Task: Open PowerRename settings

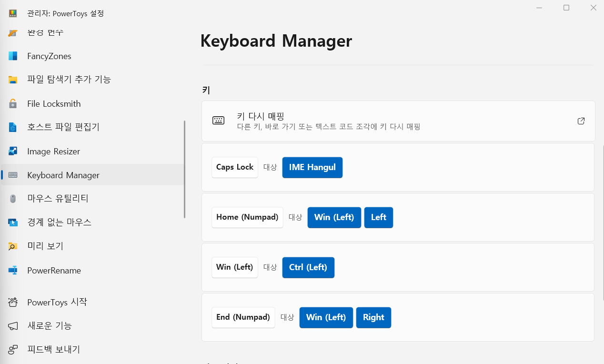Action: pyautogui.click(x=93, y=270)
